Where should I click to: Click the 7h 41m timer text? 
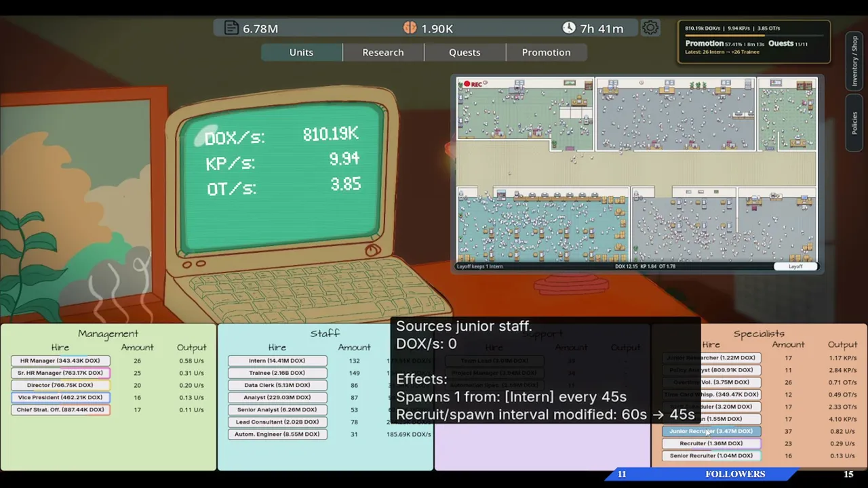pos(601,28)
